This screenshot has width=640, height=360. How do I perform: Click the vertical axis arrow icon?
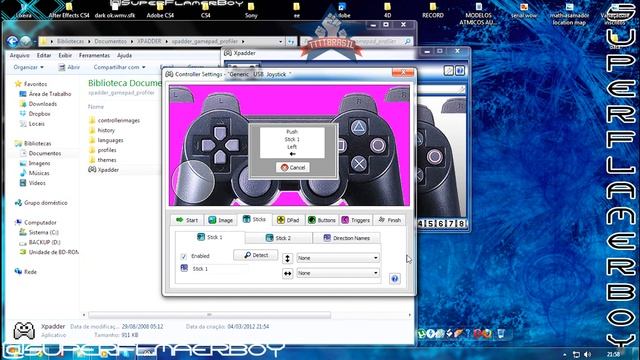(287, 258)
